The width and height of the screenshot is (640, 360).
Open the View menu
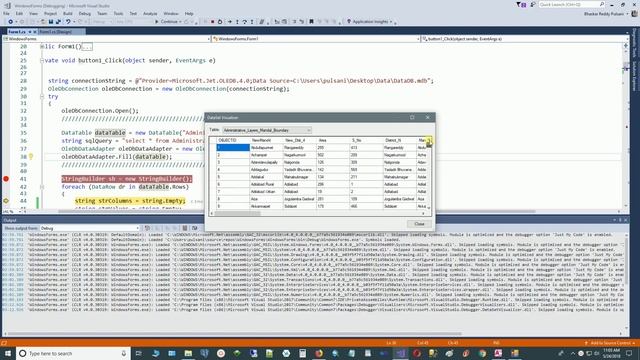pos(33,13)
